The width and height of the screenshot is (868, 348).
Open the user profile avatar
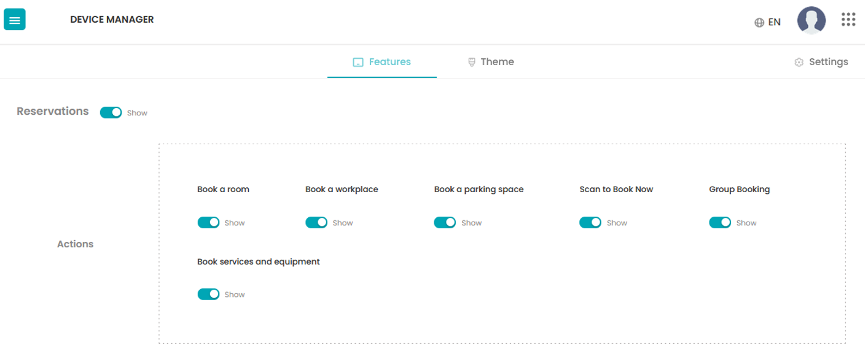[x=811, y=21]
